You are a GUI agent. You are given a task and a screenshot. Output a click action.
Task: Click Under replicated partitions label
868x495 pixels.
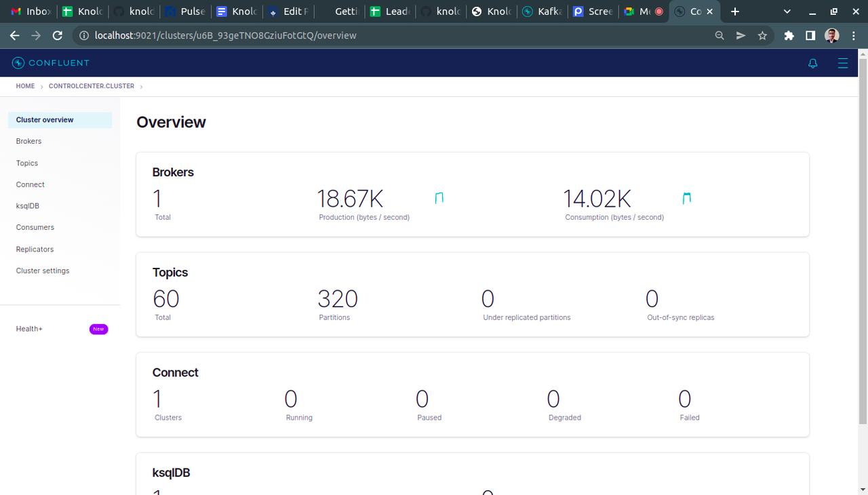click(x=527, y=317)
